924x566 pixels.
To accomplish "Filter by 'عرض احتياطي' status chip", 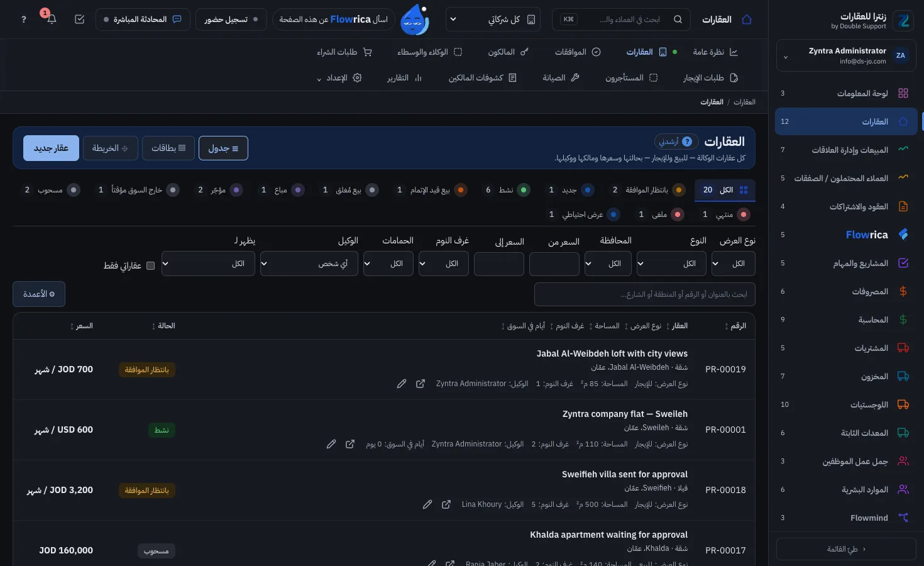I will [583, 214].
